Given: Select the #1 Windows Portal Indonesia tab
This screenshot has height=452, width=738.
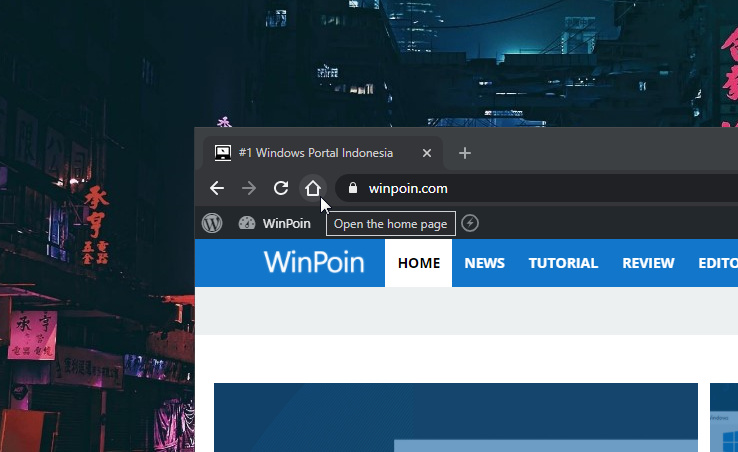Looking at the screenshot, I should pyautogui.click(x=323, y=153).
